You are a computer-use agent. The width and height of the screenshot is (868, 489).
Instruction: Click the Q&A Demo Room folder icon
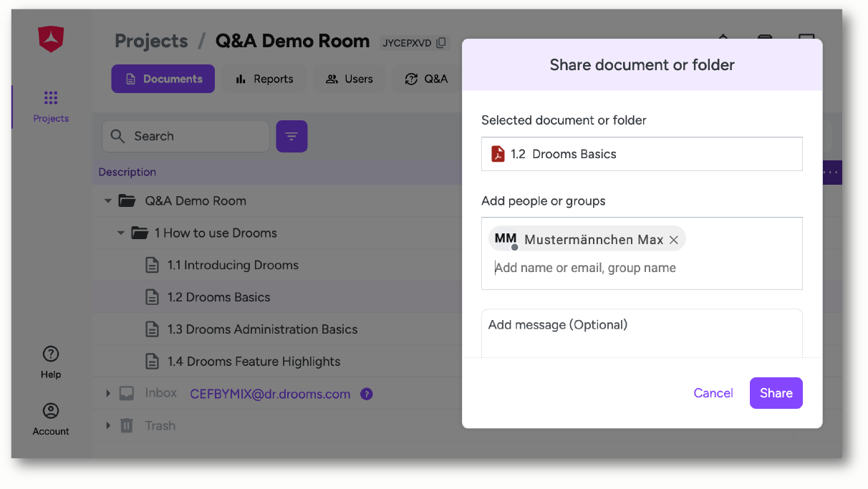pyautogui.click(x=127, y=200)
